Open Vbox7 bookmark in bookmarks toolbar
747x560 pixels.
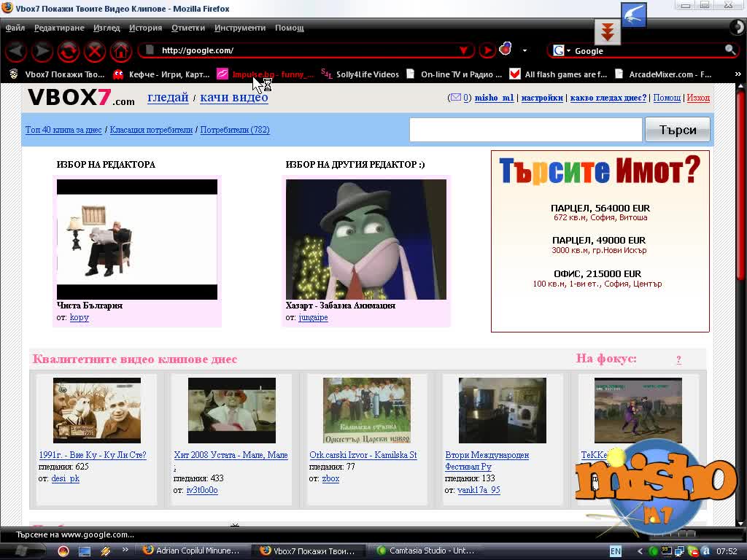pos(57,74)
